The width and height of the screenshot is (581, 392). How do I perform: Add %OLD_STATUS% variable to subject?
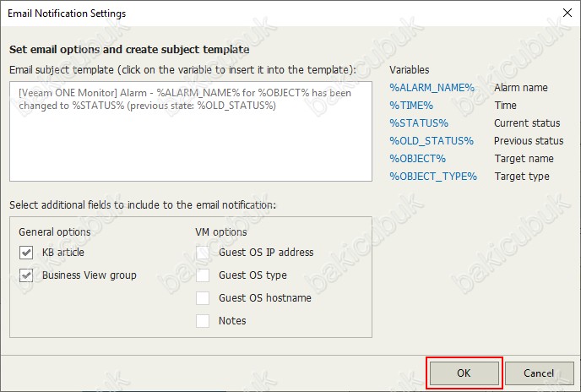point(432,141)
